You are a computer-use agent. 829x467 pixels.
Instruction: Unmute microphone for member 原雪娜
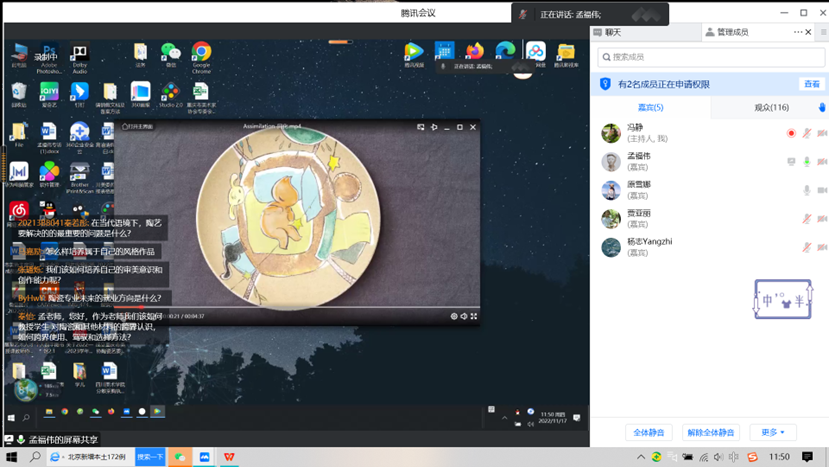807,190
